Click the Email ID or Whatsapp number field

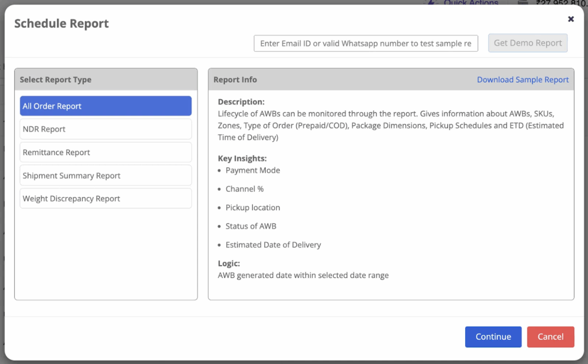point(366,44)
